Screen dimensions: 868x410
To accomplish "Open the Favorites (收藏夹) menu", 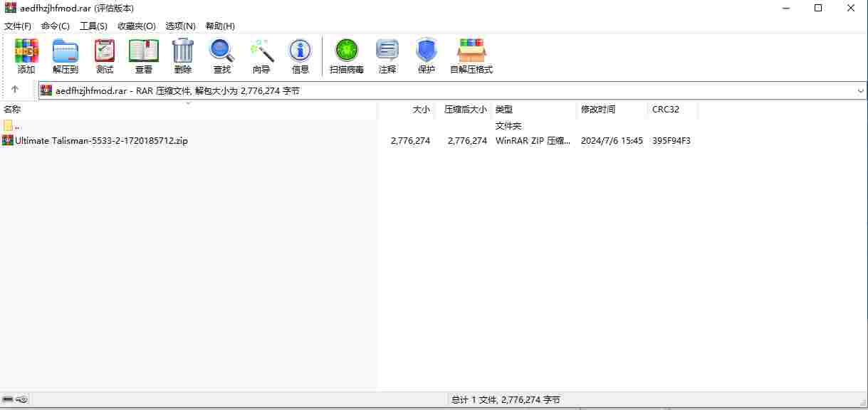I will click(x=137, y=26).
